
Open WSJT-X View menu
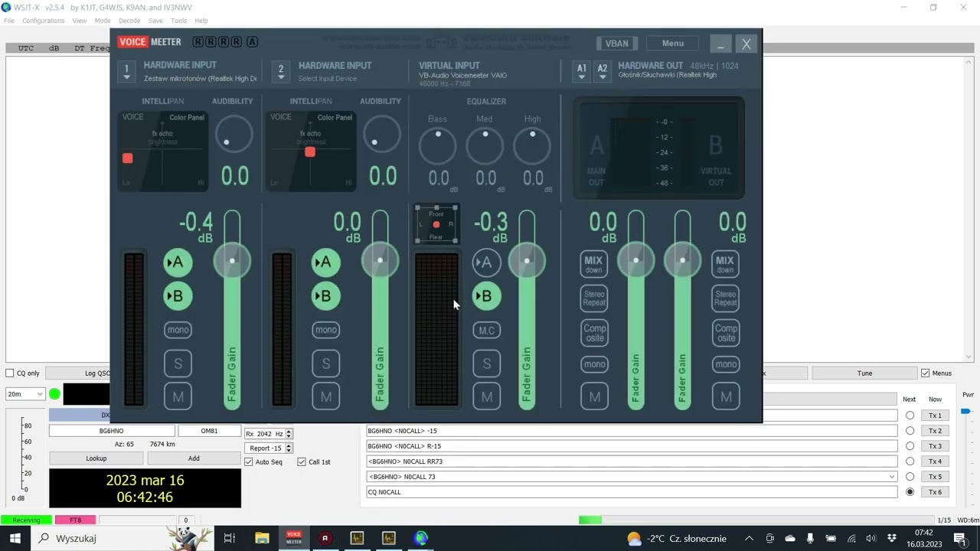(x=80, y=21)
